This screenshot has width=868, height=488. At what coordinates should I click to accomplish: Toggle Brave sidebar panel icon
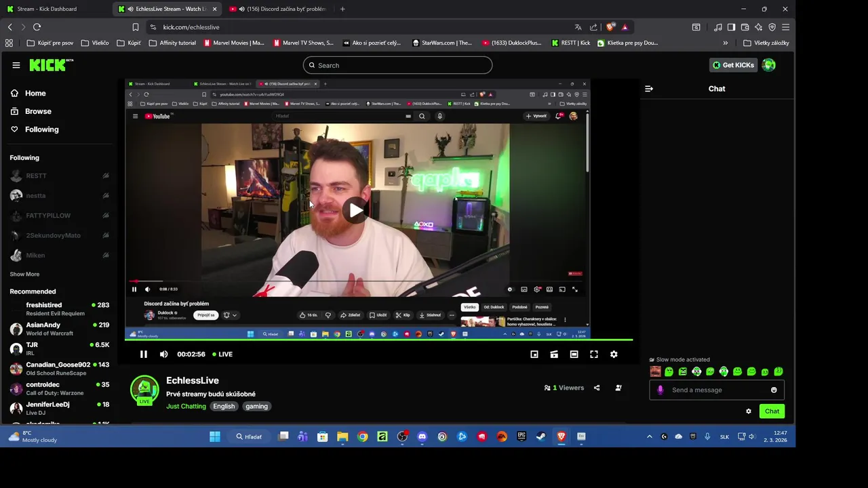tap(731, 27)
